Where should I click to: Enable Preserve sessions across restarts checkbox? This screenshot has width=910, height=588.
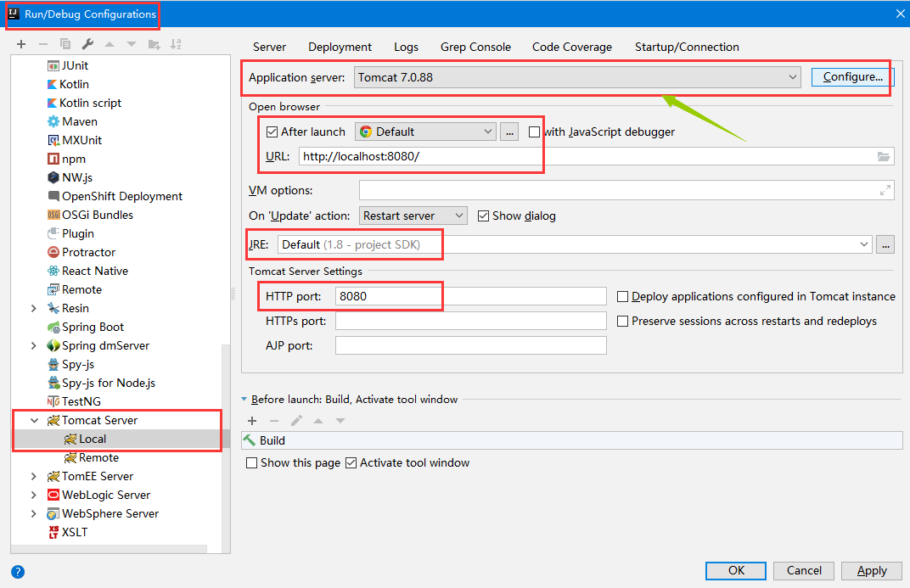[622, 321]
